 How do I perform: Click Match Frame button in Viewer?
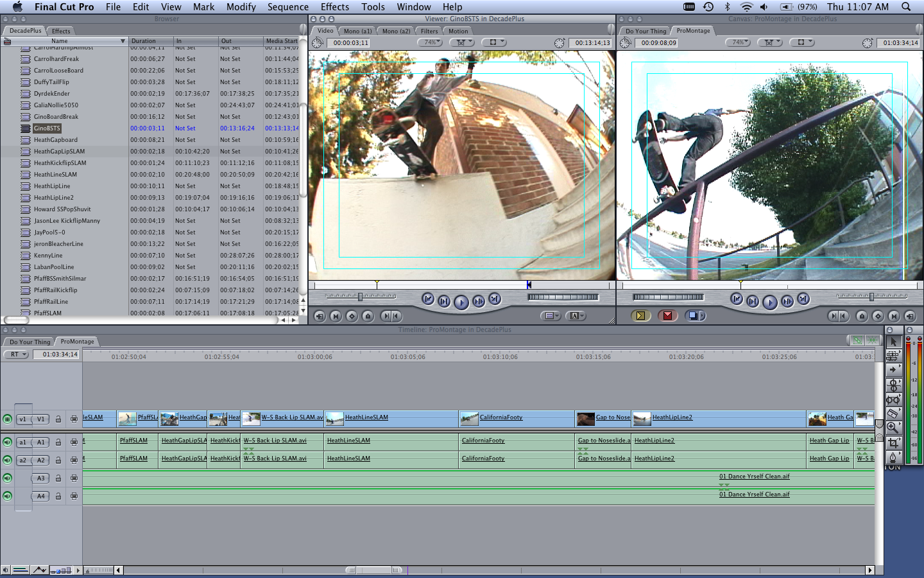pos(320,316)
